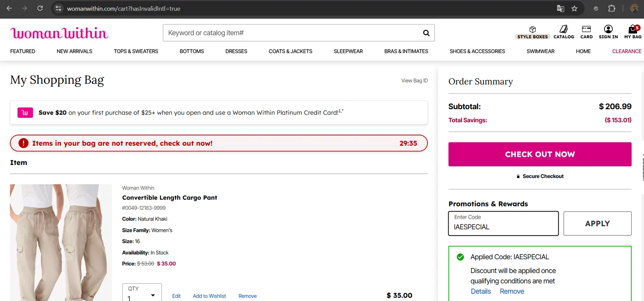This screenshot has height=301, width=644.
Task: Click the Sign In profile icon
Action: pyautogui.click(x=608, y=29)
